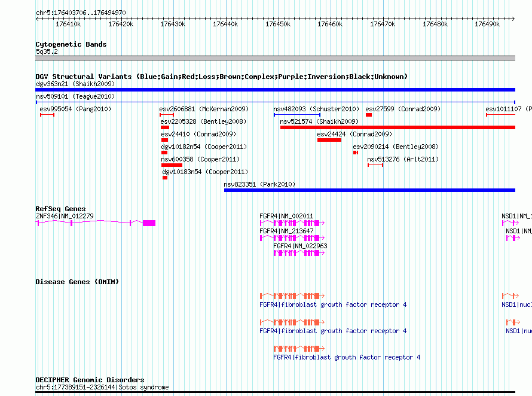This screenshot has height=396, width=532.
Task: Click the ruler's left arrow end
Action: click(37, 19)
